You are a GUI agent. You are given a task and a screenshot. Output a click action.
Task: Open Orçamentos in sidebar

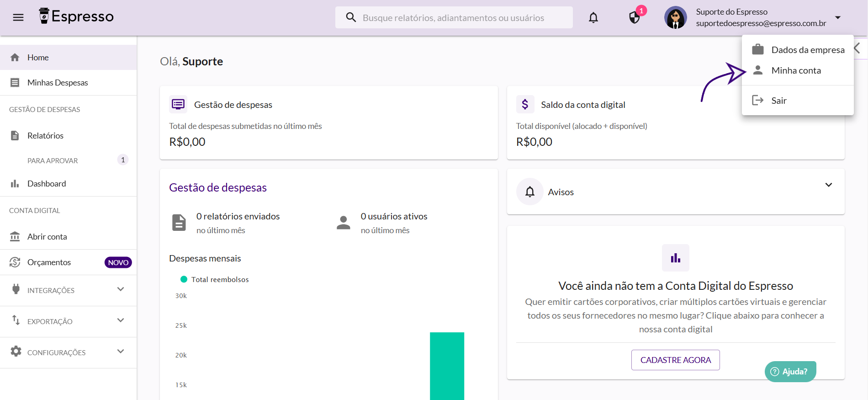(69, 262)
